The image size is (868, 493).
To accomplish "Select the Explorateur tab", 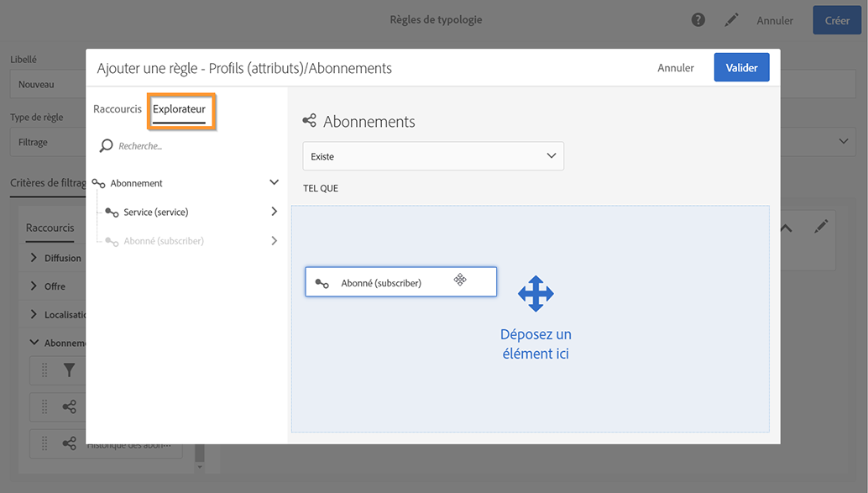I will tap(179, 109).
